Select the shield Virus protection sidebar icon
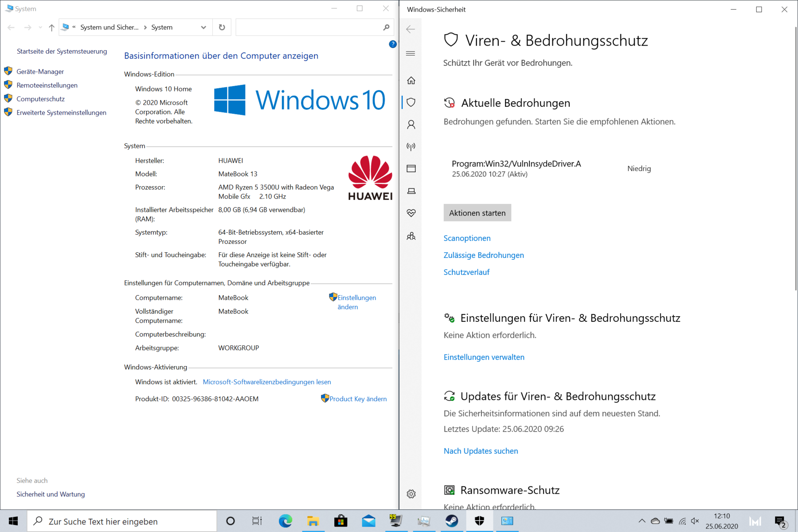 point(411,102)
